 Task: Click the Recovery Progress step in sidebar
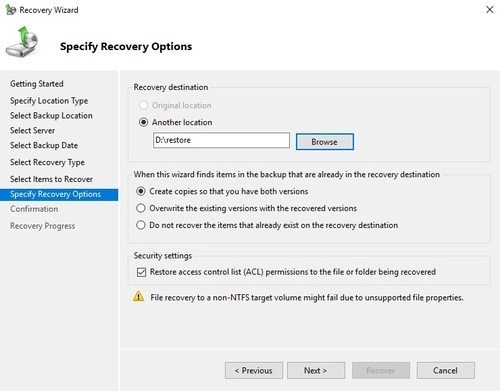pyautogui.click(x=43, y=226)
